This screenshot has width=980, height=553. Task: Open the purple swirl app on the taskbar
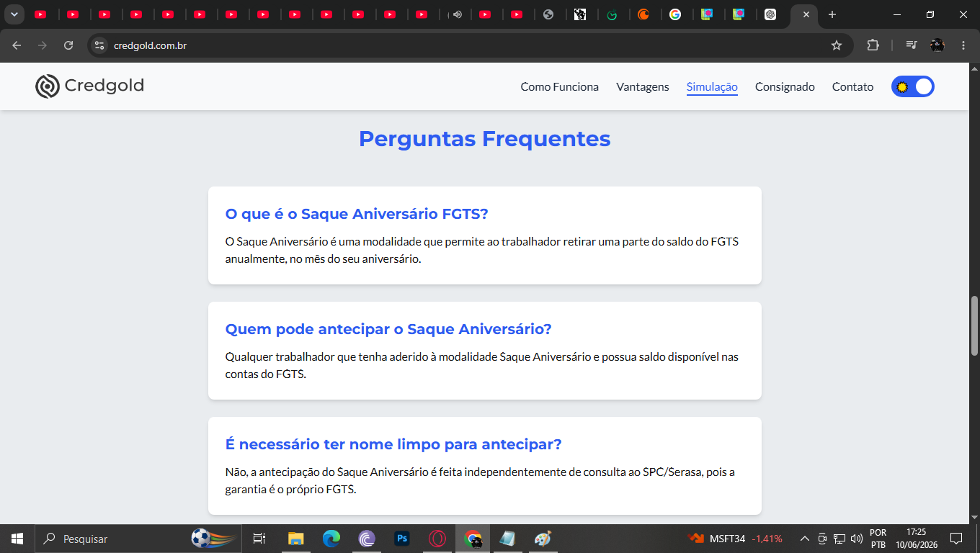(367, 539)
